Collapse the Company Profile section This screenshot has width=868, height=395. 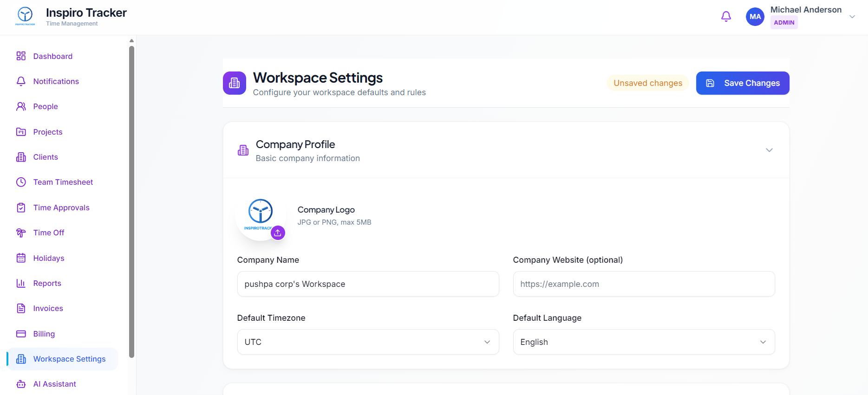(769, 150)
